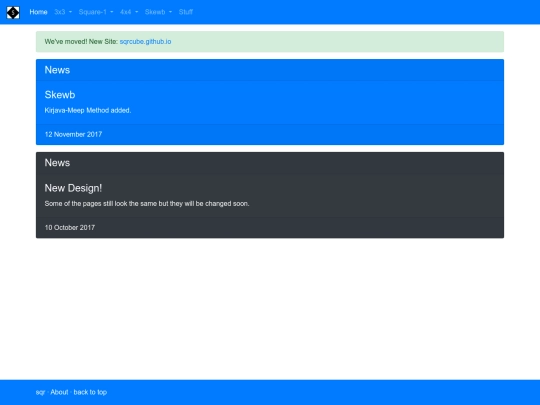Click the 'We've moved! New Site:' text
Viewport: 540px width, 405px height.
(x=81, y=42)
